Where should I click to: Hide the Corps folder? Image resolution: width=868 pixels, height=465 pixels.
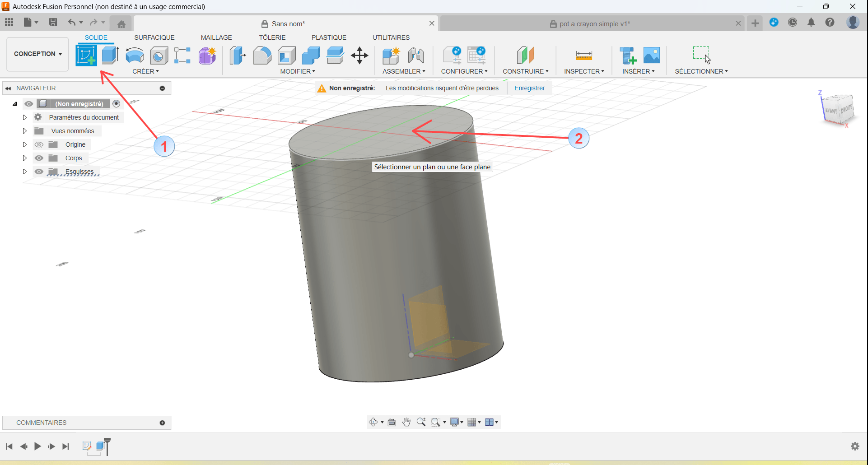tap(39, 158)
